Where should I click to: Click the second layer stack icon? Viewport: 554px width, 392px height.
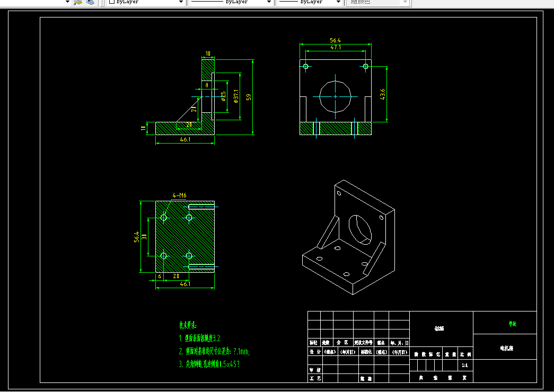[x=90, y=2]
